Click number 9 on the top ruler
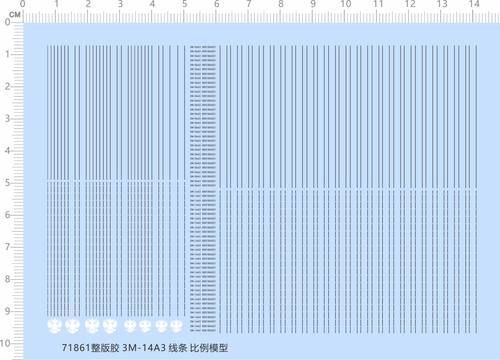Screen dimensions: 500x360 (313, 4)
